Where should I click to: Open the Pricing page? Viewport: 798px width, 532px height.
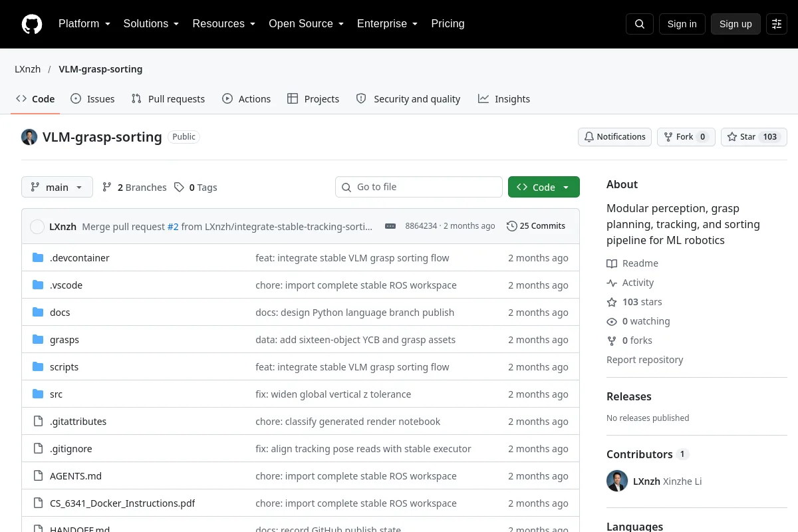[x=448, y=24]
